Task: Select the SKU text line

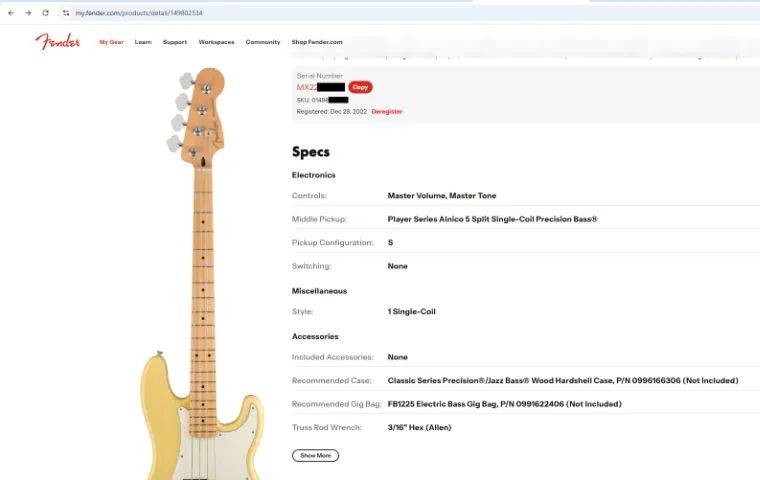Action: [322, 100]
